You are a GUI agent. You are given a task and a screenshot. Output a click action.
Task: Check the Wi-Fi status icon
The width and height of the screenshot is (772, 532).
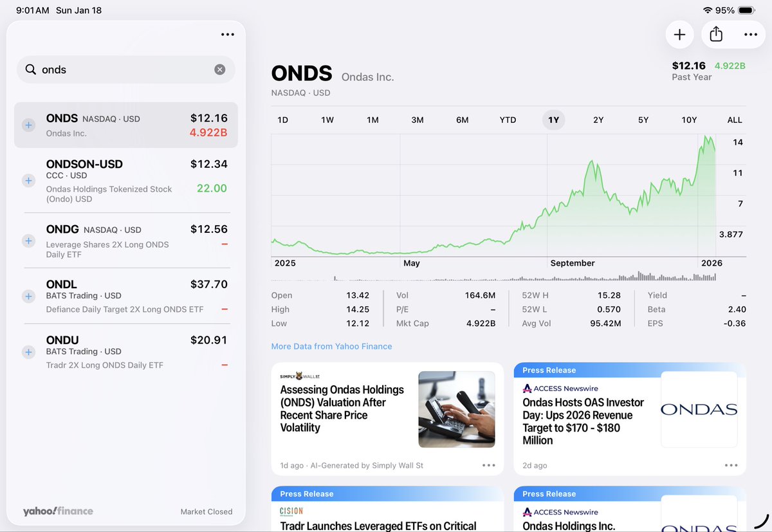(708, 10)
